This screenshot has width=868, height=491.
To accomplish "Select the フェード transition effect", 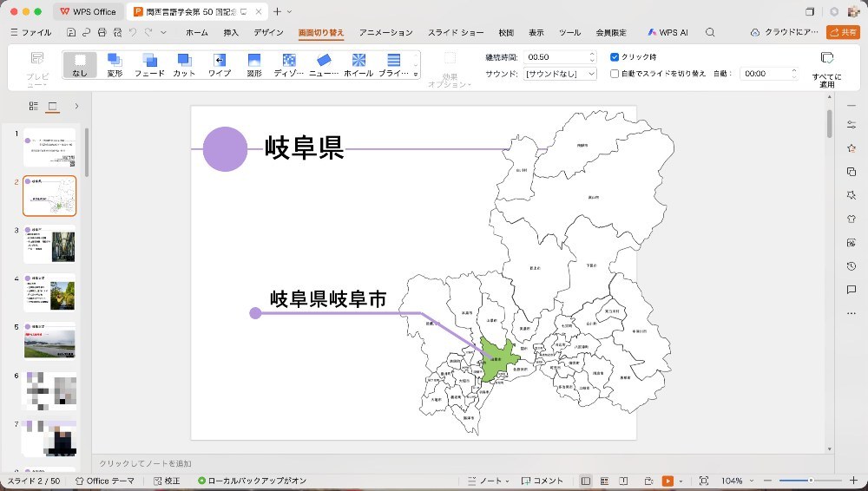I will click(149, 65).
